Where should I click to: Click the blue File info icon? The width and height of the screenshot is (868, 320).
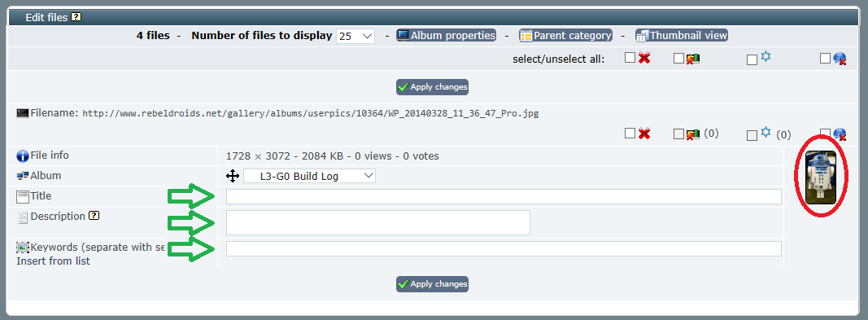[x=23, y=156]
